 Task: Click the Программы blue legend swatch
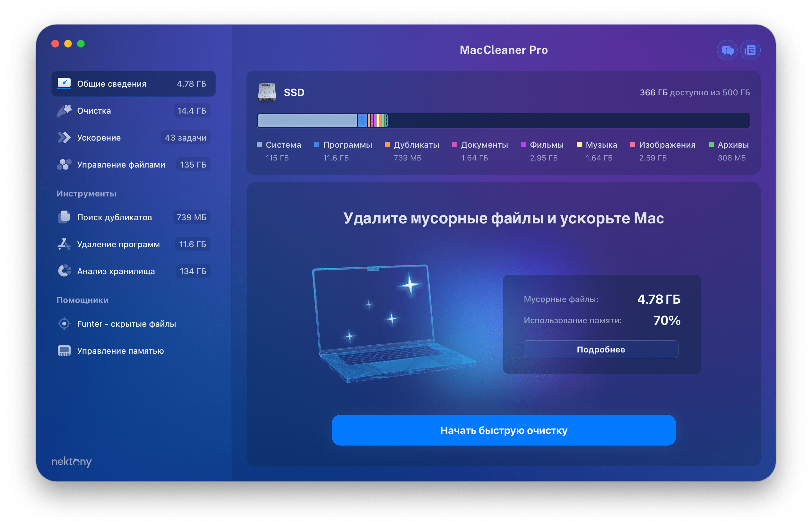coord(316,144)
